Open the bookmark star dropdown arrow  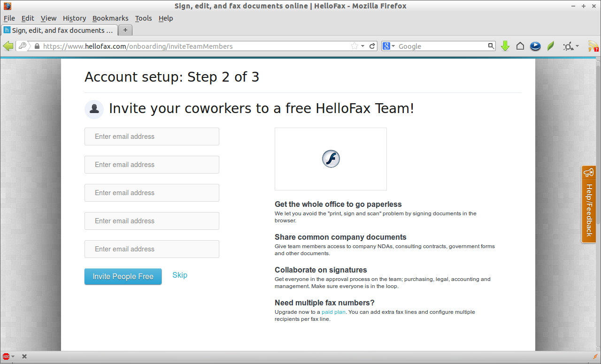pos(363,46)
